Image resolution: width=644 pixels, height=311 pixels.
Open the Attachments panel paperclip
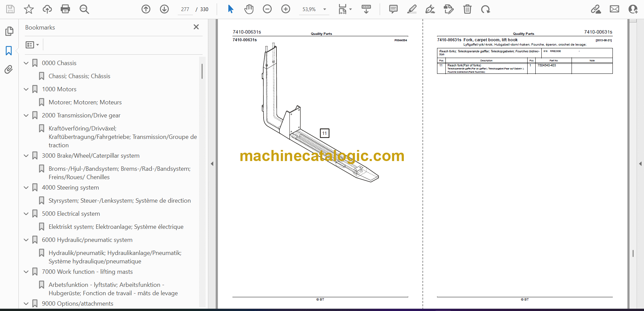(x=9, y=69)
